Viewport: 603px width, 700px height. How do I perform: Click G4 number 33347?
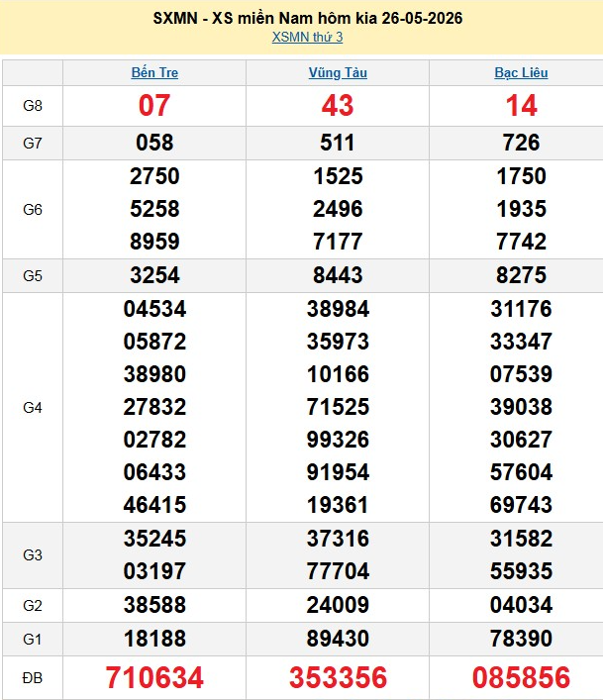(521, 342)
